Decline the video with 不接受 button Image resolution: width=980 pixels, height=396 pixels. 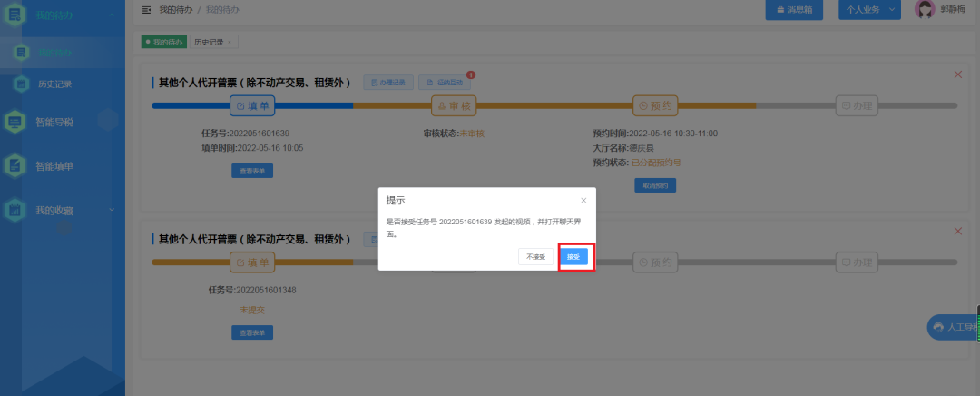(x=535, y=257)
